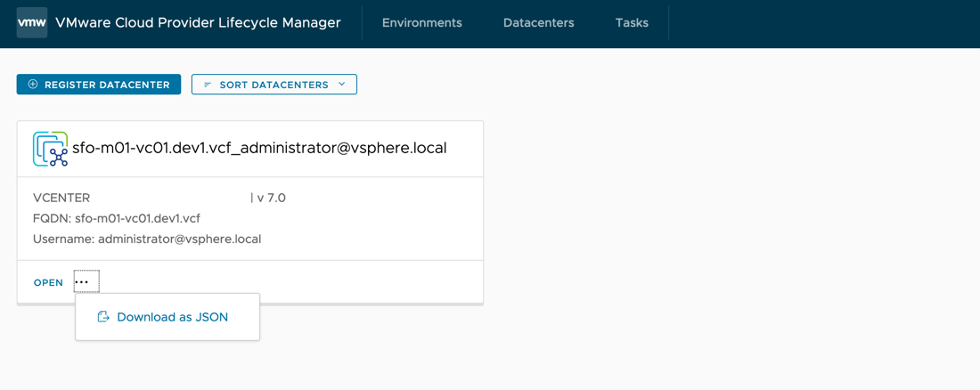Open the Tasks tab
Image resolution: width=980 pixels, height=390 pixels.
click(x=632, y=23)
